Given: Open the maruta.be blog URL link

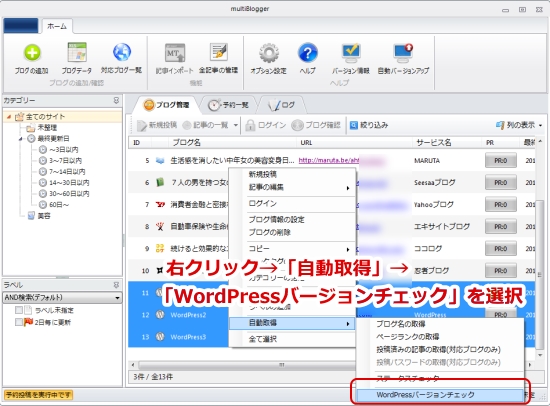Looking at the screenshot, I should pos(329,160).
